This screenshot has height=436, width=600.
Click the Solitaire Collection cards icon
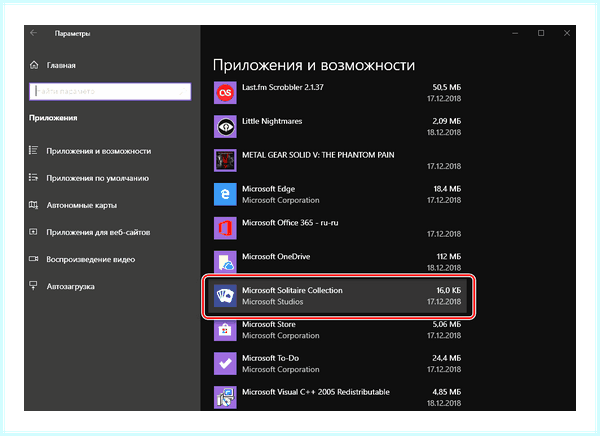click(225, 296)
